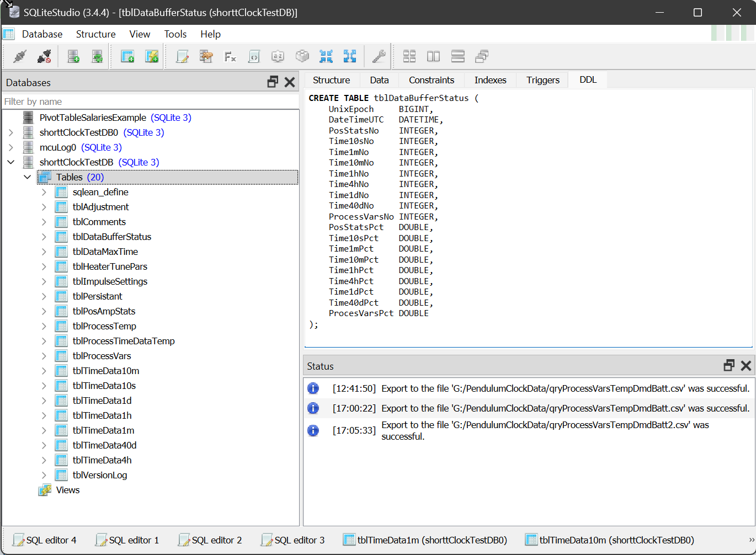Open configuration with the wrench icon
The width and height of the screenshot is (756, 555).
coord(379,56)
